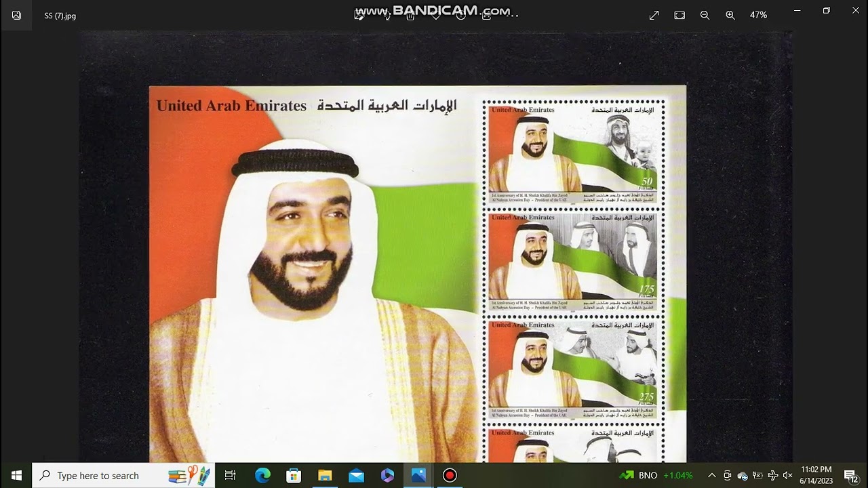The height and width of the screenshot is (488, 868).
Task: Zoom in with the plus magnifier
Action: pyautogui.click(x=730, y=15)
